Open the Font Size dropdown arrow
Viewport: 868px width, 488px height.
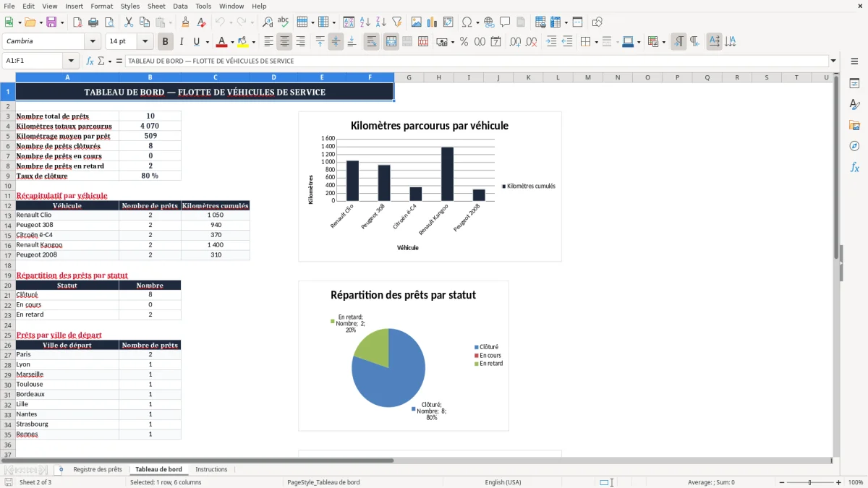coord(145,42)
